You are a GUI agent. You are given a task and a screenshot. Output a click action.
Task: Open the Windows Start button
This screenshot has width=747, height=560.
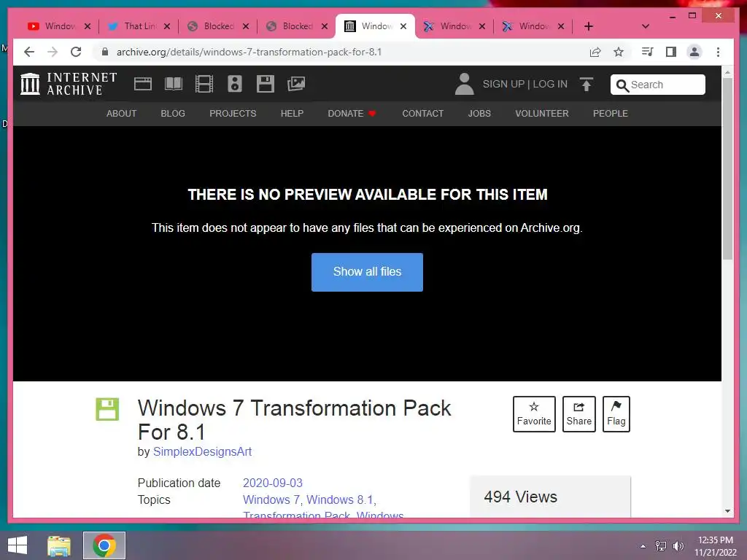pos(18,545)
